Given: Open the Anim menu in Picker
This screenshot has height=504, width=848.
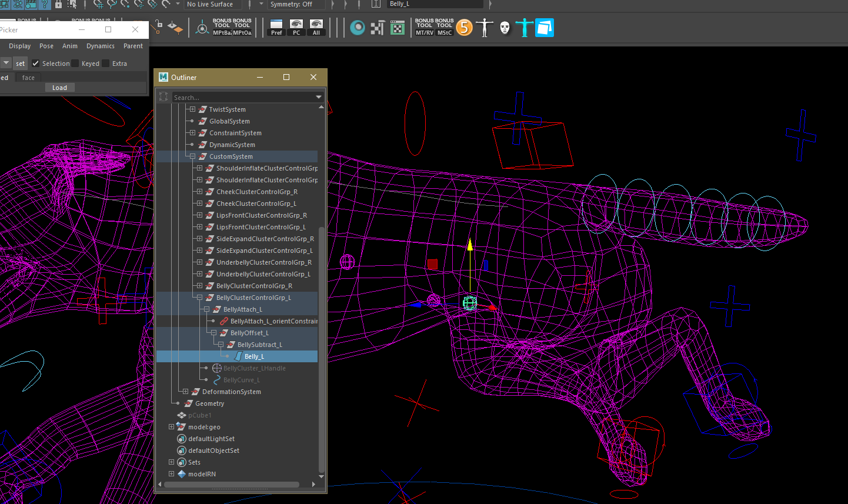Looking at the screenshot, I should [70, 46].
